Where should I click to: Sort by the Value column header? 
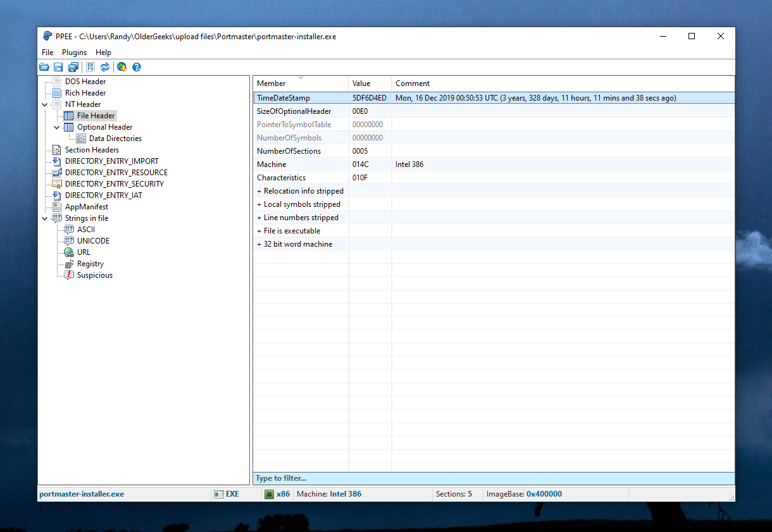pos(370,84)
